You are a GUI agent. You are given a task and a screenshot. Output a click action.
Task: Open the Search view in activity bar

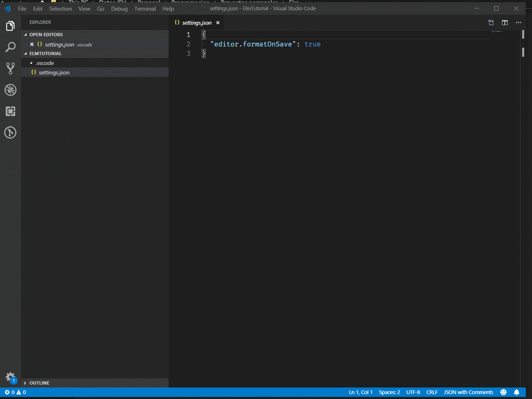point(10,47)
